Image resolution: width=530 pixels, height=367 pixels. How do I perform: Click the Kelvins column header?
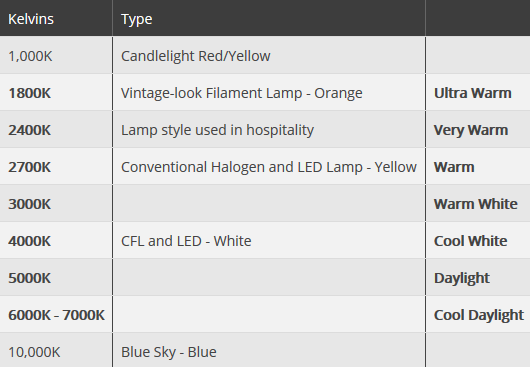[31, 19]
